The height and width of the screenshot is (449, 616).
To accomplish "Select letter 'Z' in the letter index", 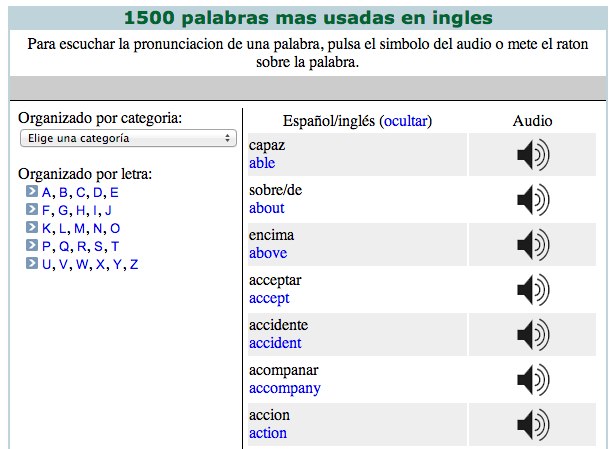I will 134,264.
